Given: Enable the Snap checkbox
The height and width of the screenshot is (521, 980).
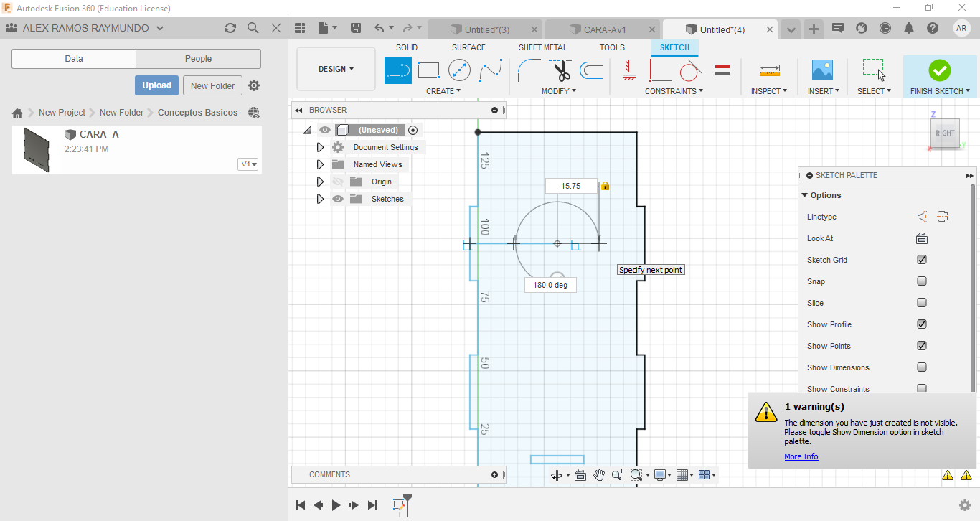Looking at the screenshot, I should click(922, 281).
